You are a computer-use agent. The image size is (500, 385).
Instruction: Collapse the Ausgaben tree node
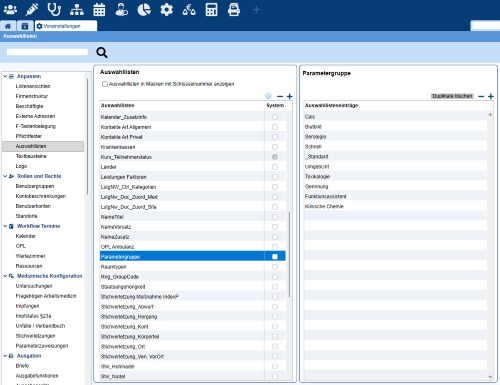(5, 356)
